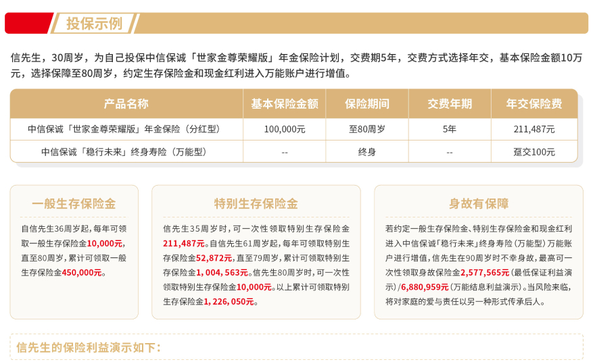Click the 211,487元 annual premium cell
The width and height of the screenshot is (595, 364).
pyautogui.click(x=534, y=129)
